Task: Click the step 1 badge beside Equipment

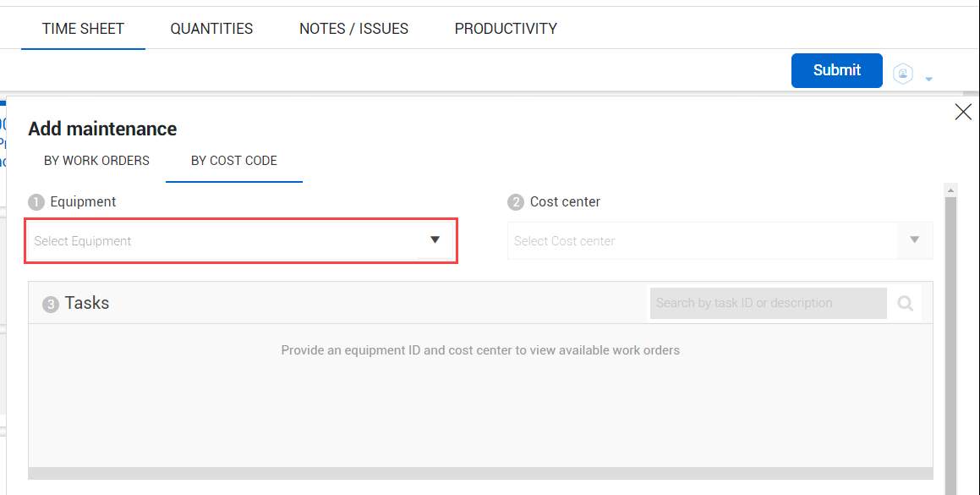Action: pyautogui.click(x=36, y=202)
